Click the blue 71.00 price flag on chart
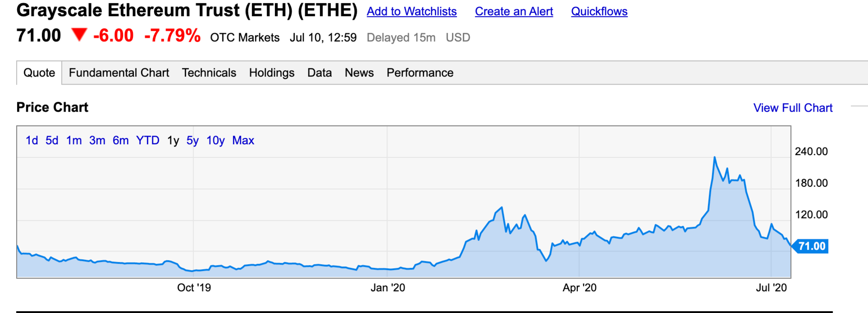This screenshot has width=868, height=313. point(811,247)
